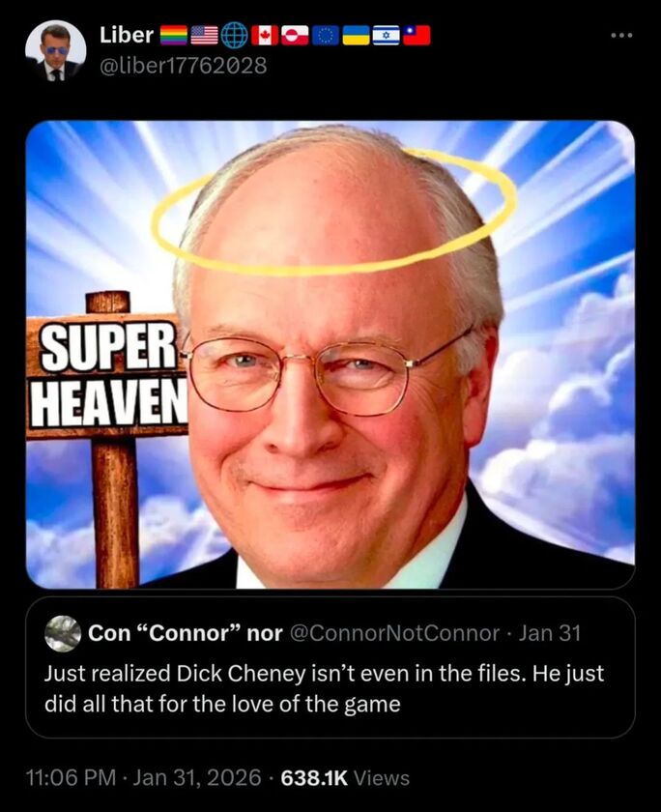The width and height of the screenshot is (661, 812).
Task: Click the Canada flag emoji
Action: click(265, 35)
